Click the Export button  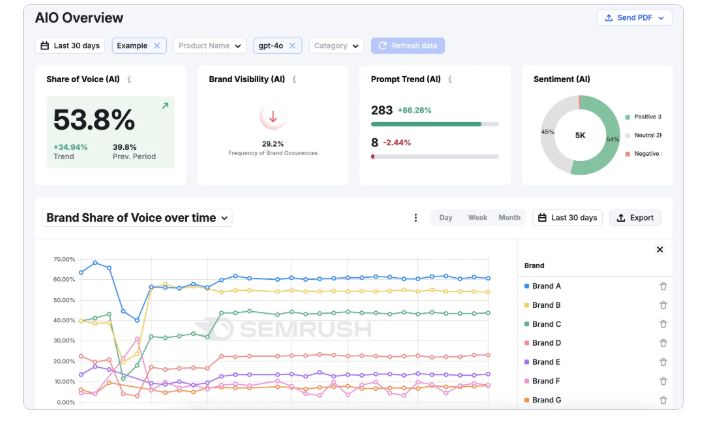click(635, 218)
